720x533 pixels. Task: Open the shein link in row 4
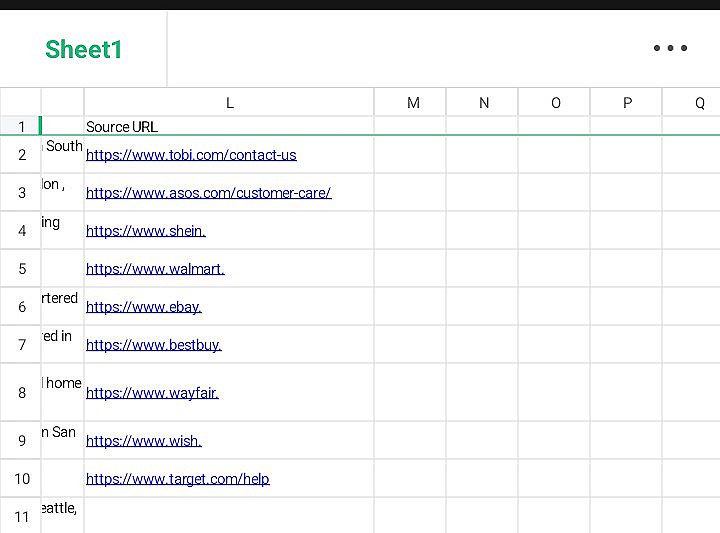tap(146, 230)
